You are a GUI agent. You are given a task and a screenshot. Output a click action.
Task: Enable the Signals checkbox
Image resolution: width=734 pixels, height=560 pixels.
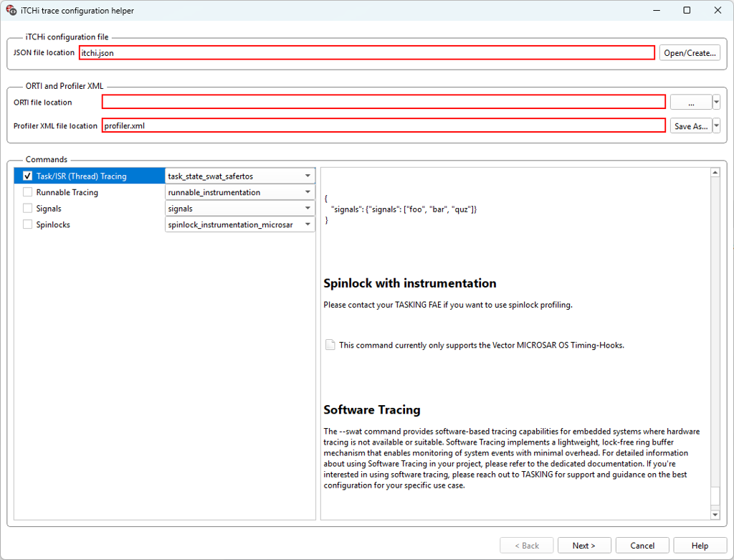pos(28,209)
